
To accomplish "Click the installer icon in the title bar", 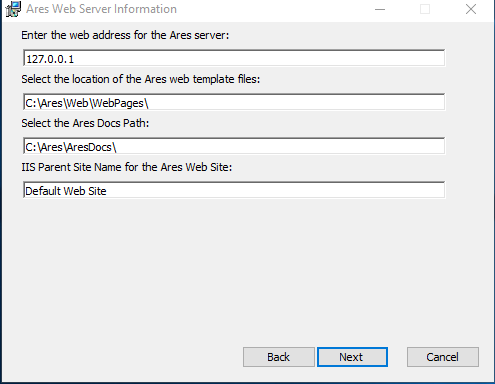I will [x=13, y=9].
